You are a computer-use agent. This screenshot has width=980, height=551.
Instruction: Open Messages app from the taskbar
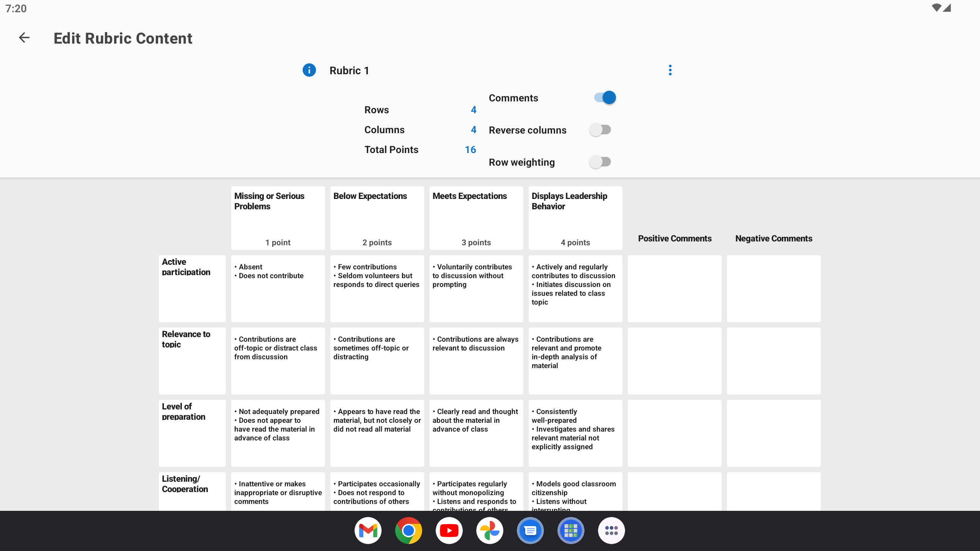[530, 531]
